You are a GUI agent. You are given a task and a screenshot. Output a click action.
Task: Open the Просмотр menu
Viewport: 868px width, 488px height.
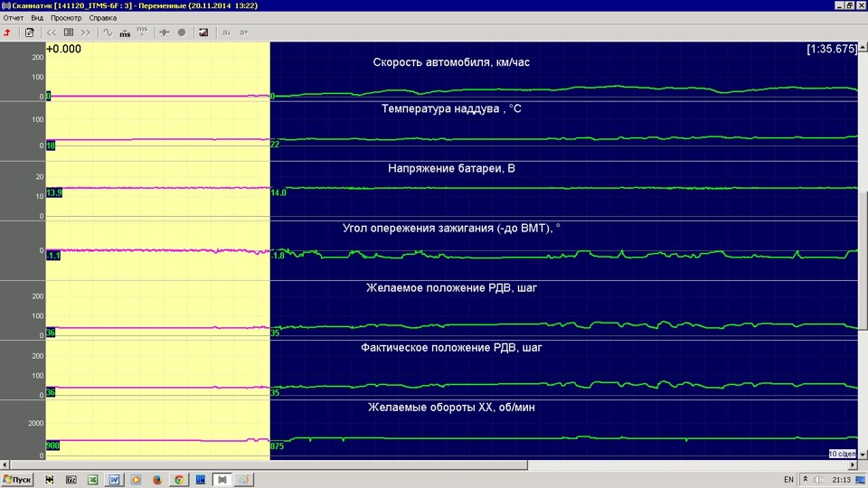(x=66, y=18)
